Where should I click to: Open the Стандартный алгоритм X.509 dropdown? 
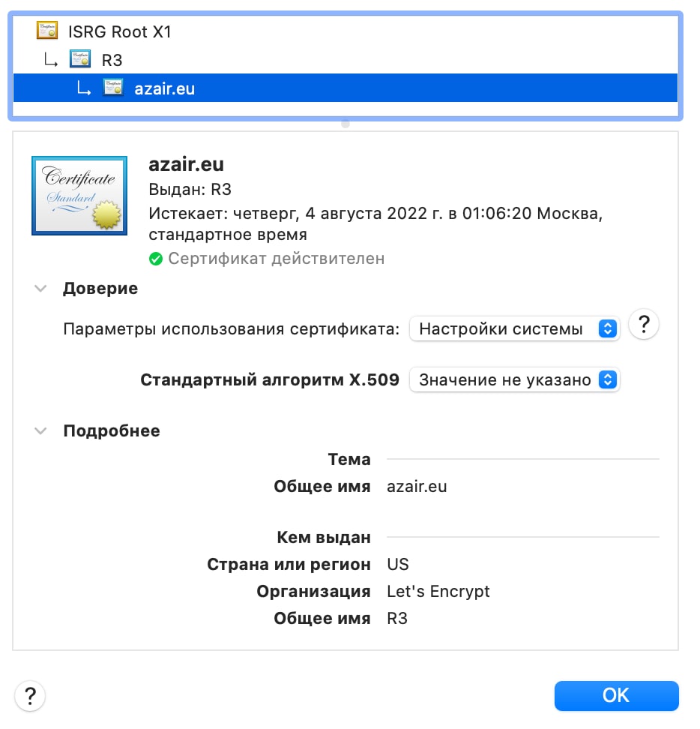pos(515,380)
